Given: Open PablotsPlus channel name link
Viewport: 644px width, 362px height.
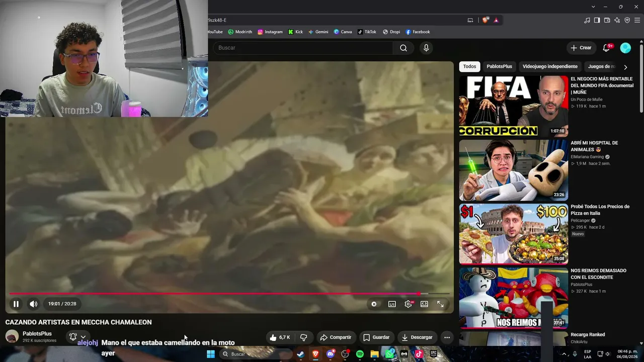Looking at the screenshot, I should pyautogui.click(x=37, y=334).
